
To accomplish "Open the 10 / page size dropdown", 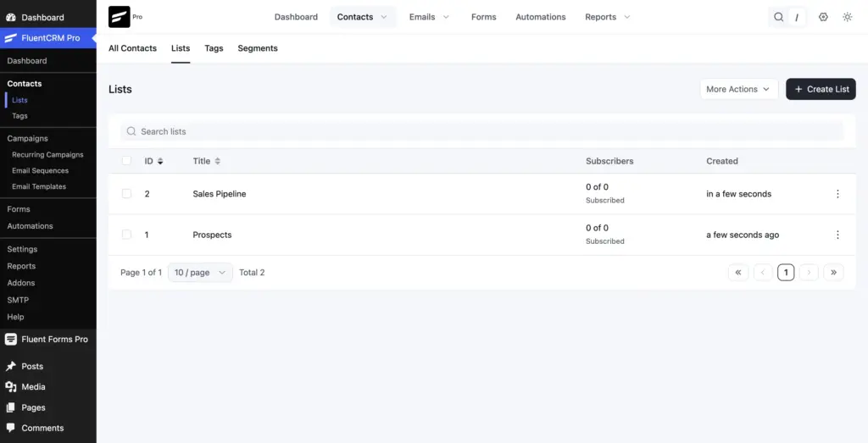I will [x=200, y=272].
